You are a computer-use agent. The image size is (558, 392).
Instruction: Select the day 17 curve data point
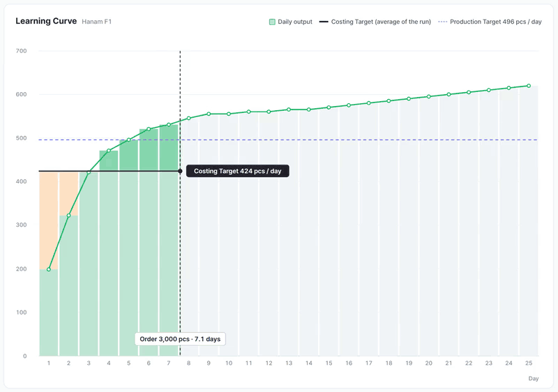pos(369,103)
